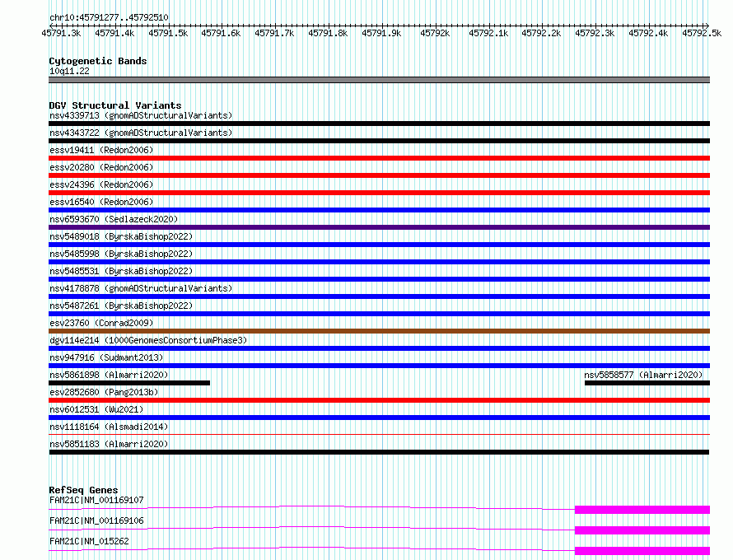Click the brown bar under esv23760
The width and height of the screenshot is (733, 560).
click(x=379, y=331)
